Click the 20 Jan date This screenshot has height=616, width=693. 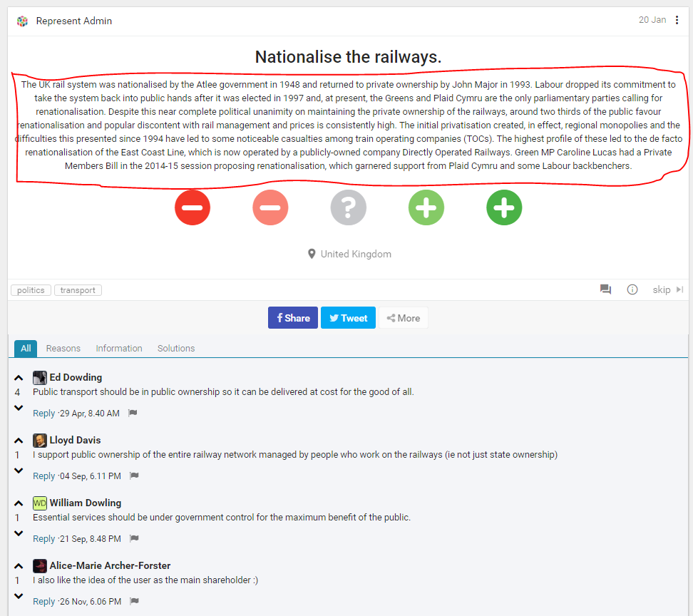click(x=652, y=20)
